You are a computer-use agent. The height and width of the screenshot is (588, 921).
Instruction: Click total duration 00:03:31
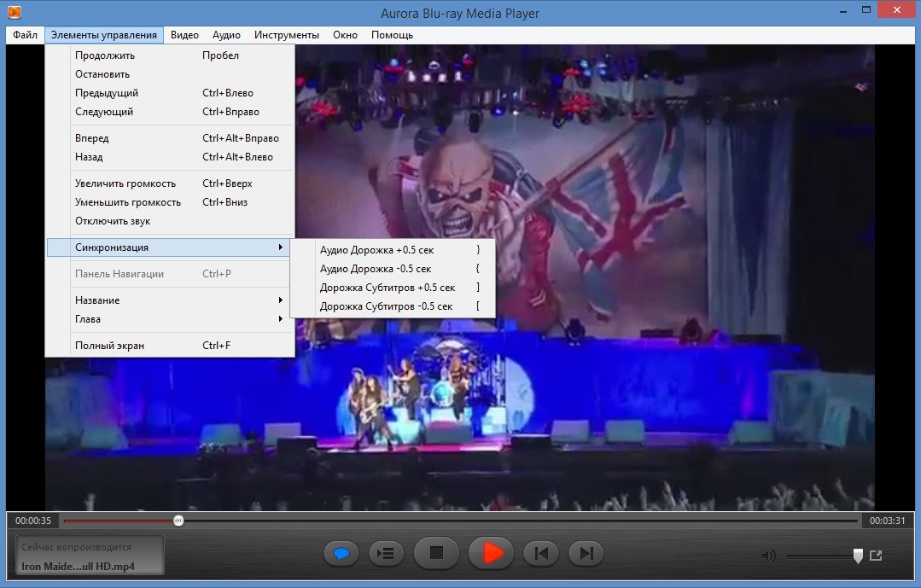(x=887, y=521)
